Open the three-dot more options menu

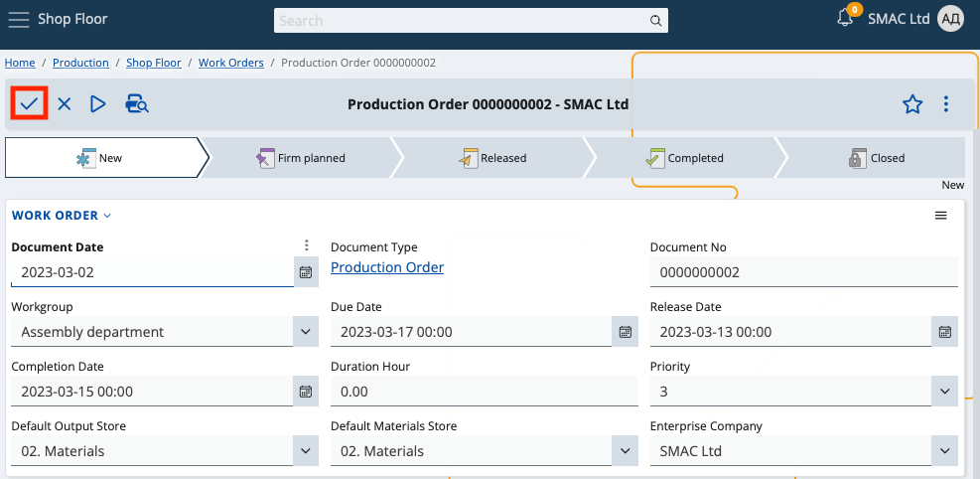[945, 104]
